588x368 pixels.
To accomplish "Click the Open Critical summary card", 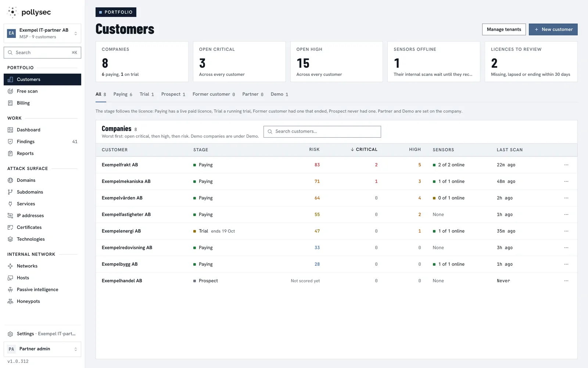I will point(239,61).
